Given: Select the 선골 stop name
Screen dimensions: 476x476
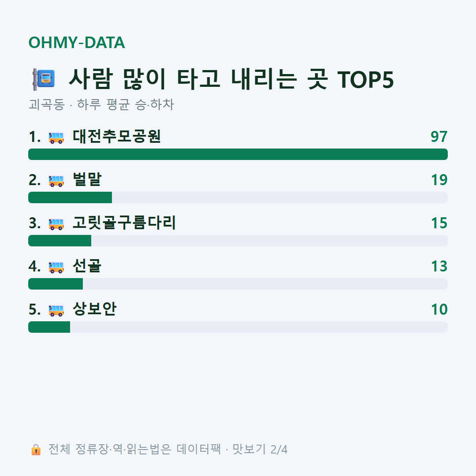Looking at the screenshot, I should (87, 266).
